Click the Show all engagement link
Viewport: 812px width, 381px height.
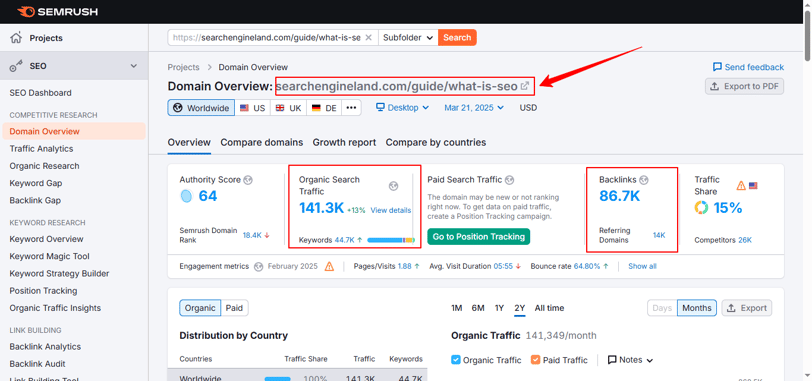(642, 266)
